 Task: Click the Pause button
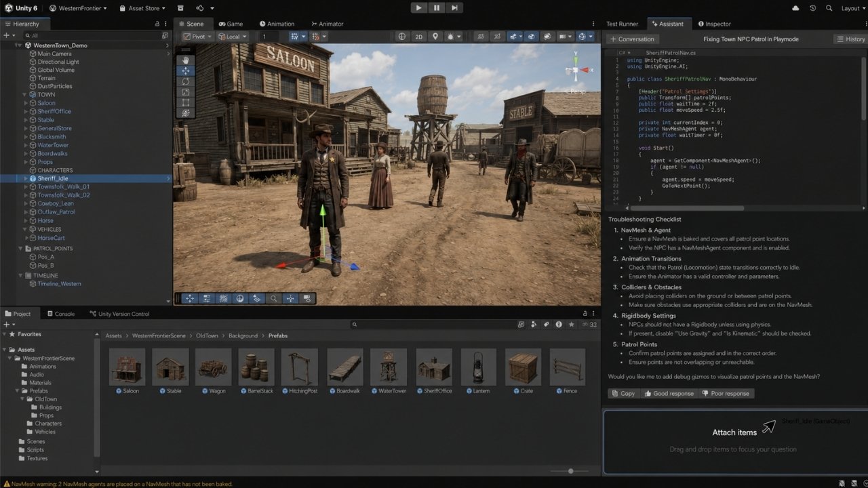(x=436, y=8)
